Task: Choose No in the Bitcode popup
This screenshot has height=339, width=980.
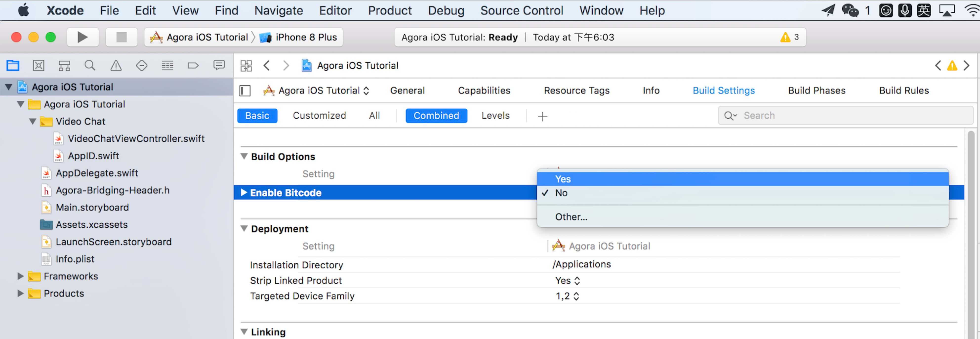Action: tap(742, 193)
